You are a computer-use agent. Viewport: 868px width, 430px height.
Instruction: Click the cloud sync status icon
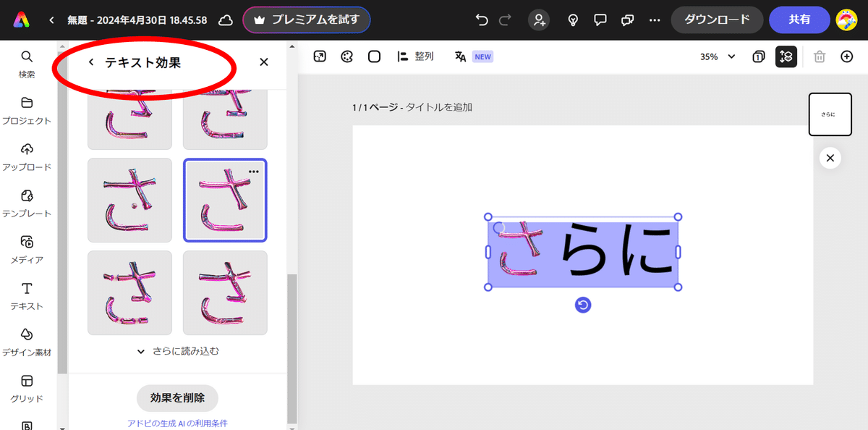226,20
